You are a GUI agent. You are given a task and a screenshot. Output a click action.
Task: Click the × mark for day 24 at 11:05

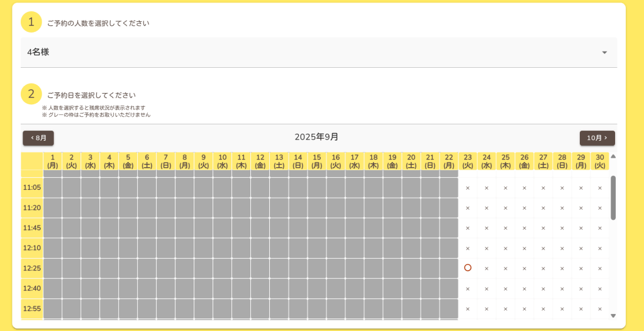coord(486,188)
